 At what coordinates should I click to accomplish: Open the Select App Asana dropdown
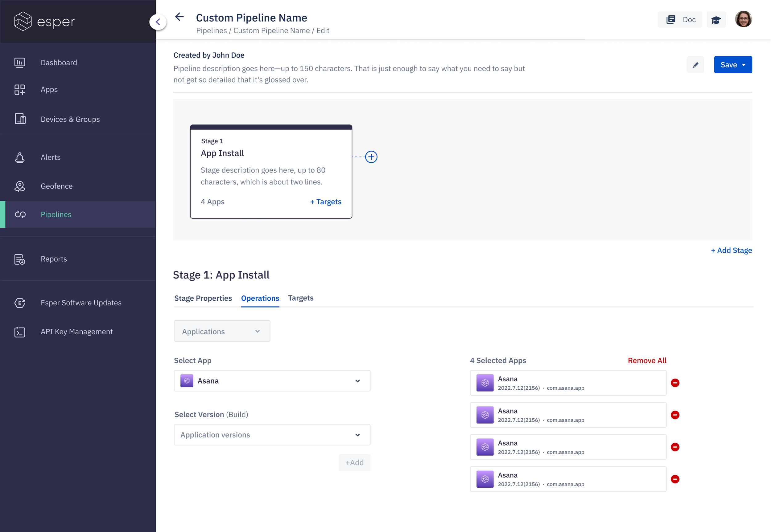click(x=272, y=381)
